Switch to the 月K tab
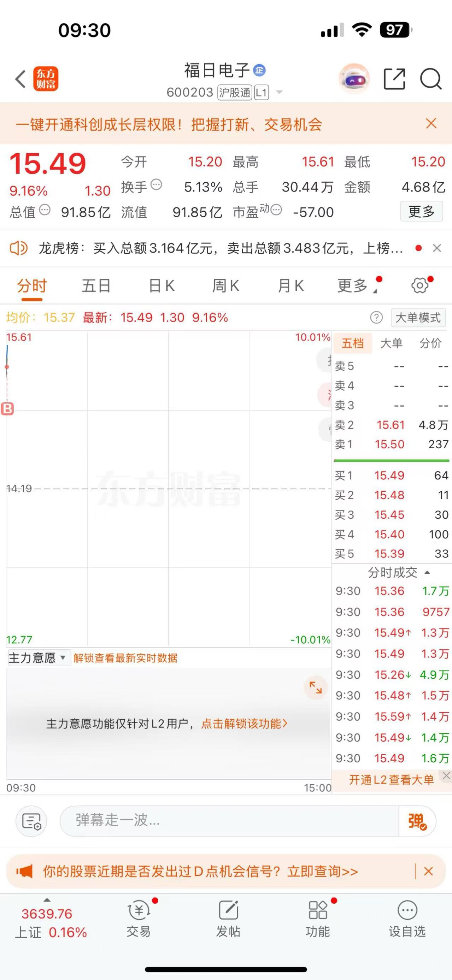This screenshot has height=980, width=452. (x=291, y=286)
